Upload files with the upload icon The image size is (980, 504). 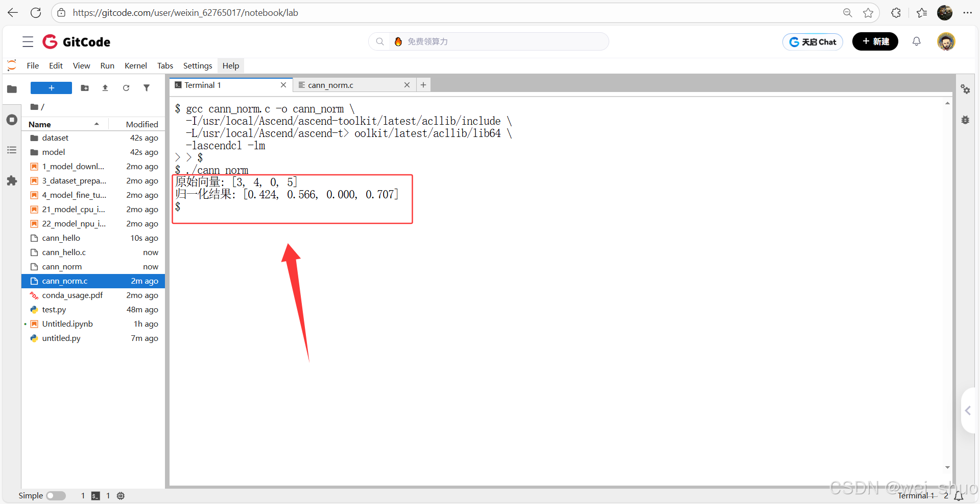[105, 88]
